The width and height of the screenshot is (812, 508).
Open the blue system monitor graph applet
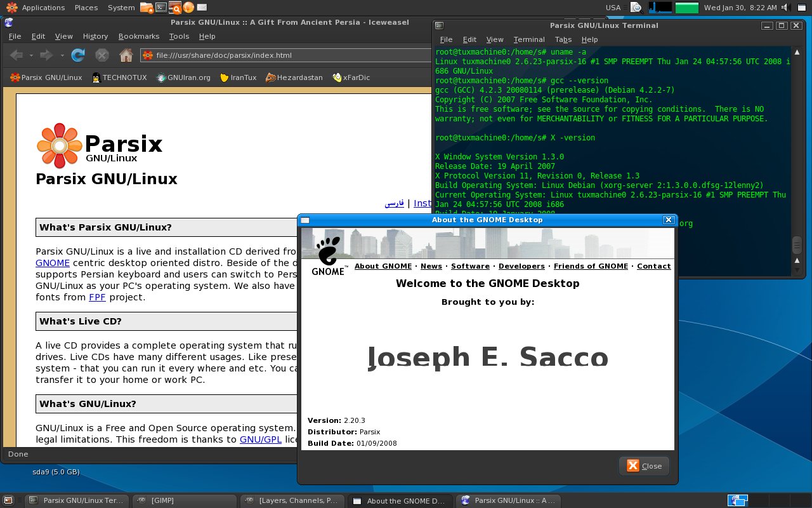click(x=660, y=8)
